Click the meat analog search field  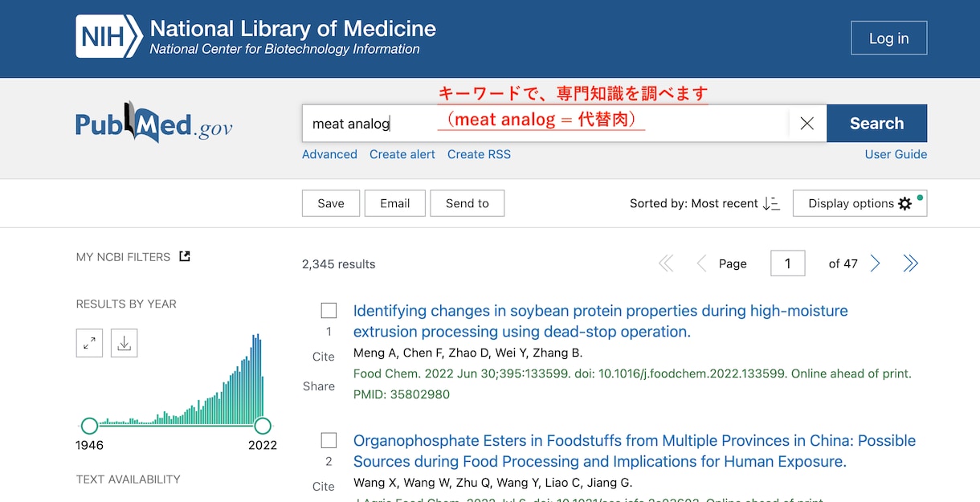pyautogui.click(x=546, y=124)
